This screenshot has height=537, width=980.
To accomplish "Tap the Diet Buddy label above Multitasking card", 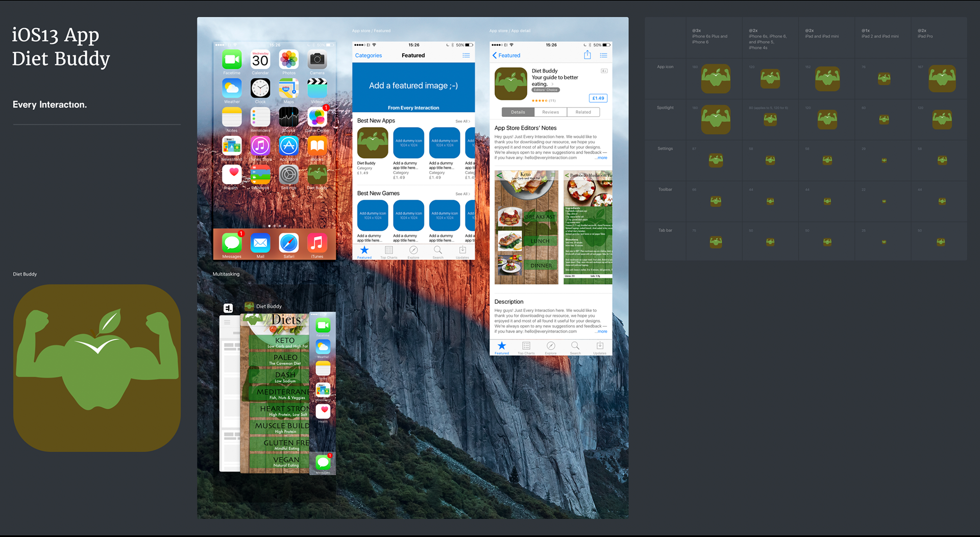I will click(x=269, y=306).
